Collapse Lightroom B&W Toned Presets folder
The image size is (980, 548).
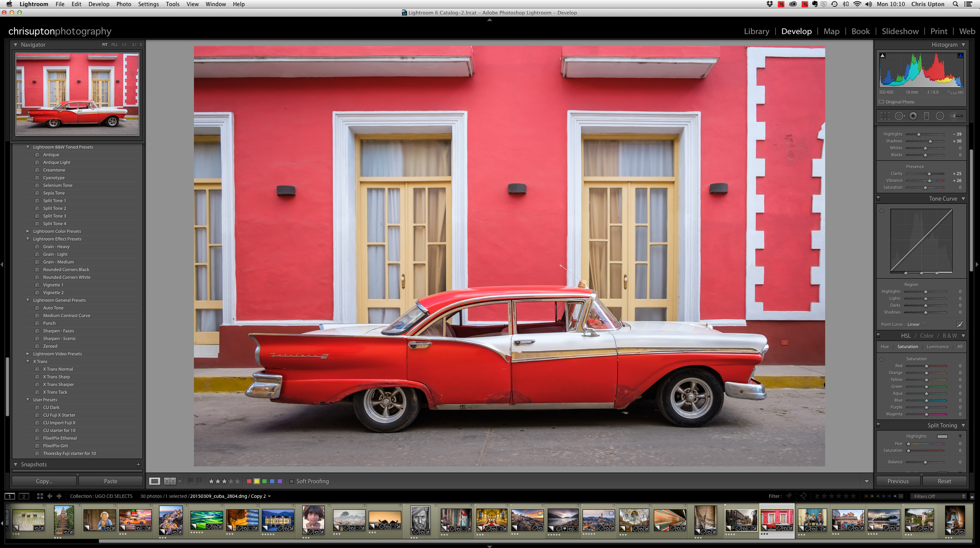(x=28, y=147)
